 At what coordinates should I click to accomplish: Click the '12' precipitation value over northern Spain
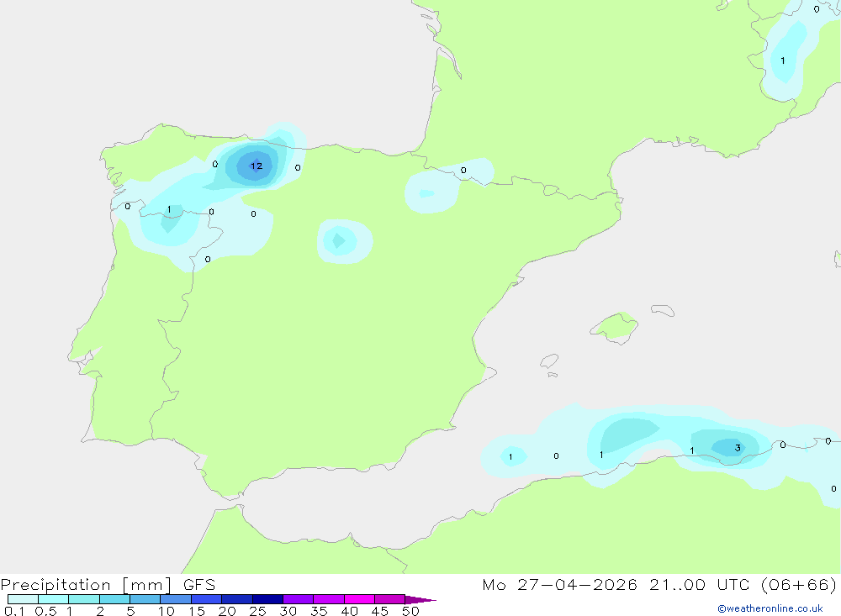[257, 166]
